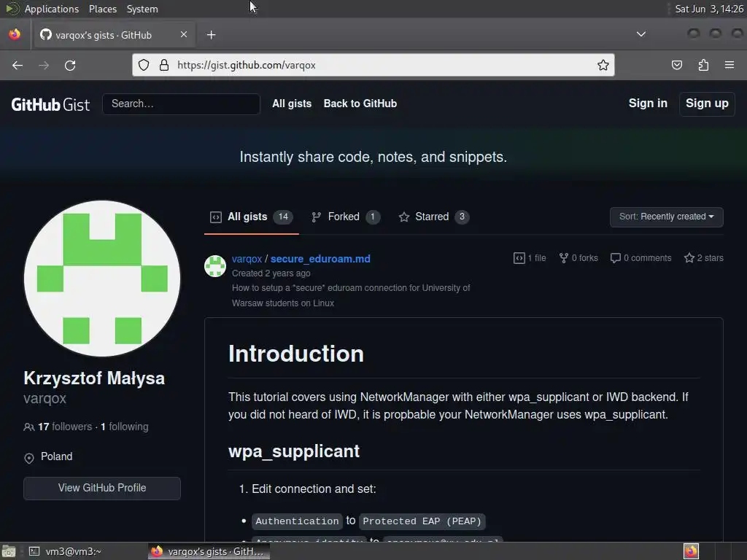The height and width of the screenshot is (560, 747).
Task: Switch to the Forked tab
Action: 345,217
